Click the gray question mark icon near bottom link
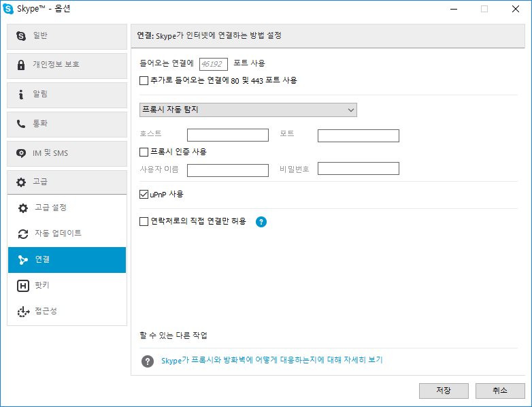Viewport: 532px width, 407px height. coord(148,361)
